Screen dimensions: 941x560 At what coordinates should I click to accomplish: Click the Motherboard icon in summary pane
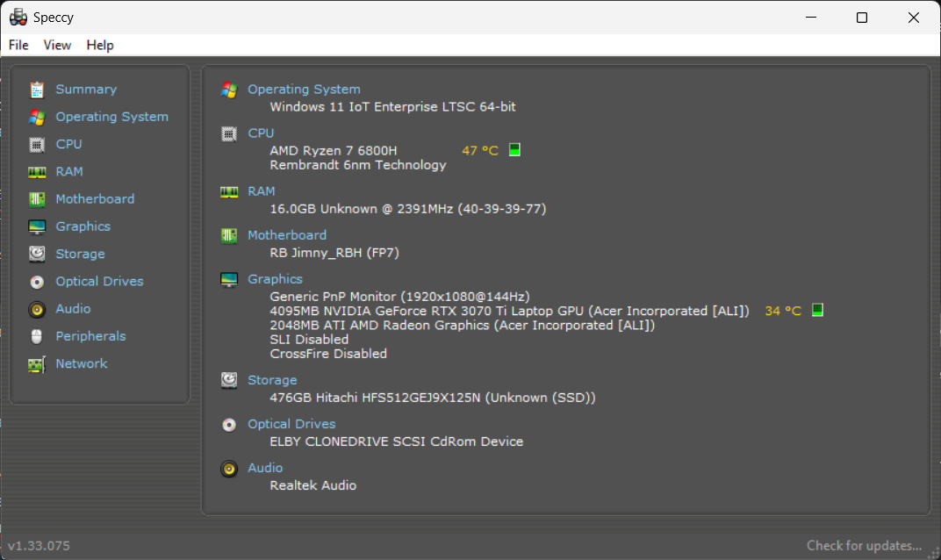tap(229, 236)
